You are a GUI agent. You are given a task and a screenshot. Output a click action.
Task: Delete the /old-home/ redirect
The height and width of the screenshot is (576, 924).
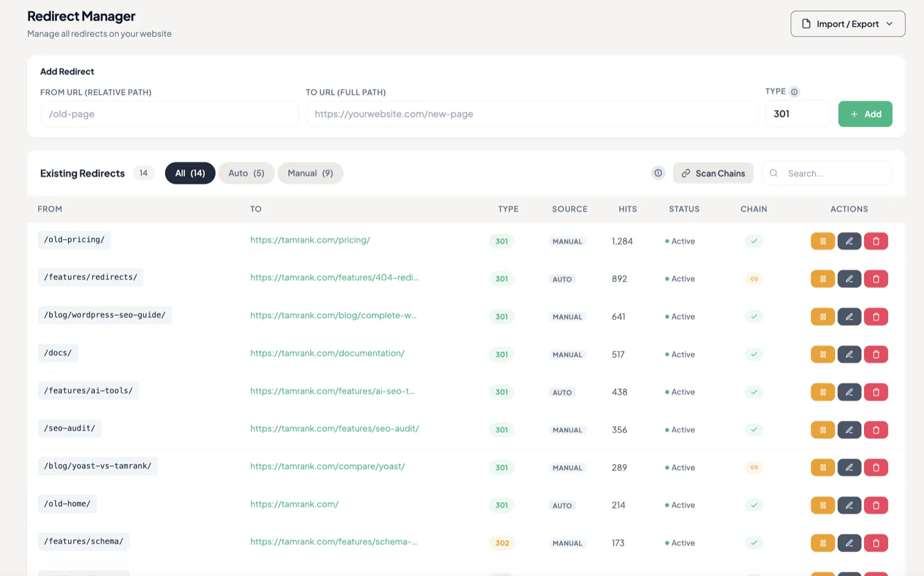(875, 505)
